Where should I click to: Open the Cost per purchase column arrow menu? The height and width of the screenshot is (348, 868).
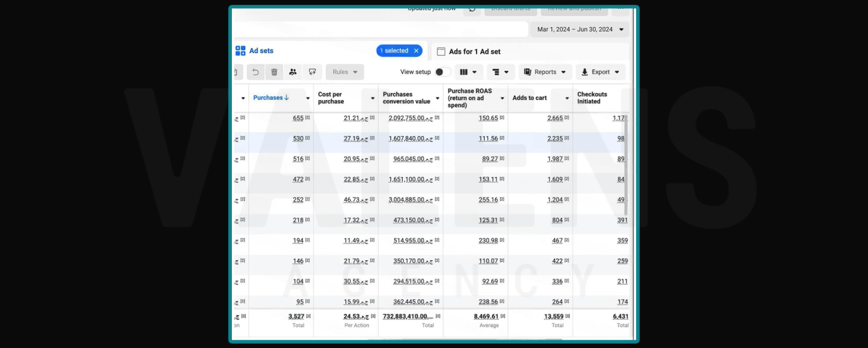(372, 98)
